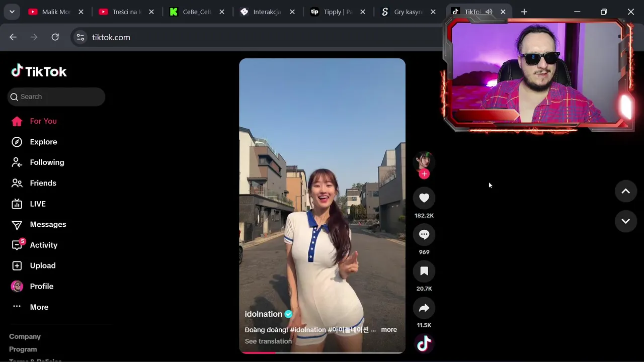644x362 pixels.
Task: Open the creator avatar beside the video
Action: (424, 161)
